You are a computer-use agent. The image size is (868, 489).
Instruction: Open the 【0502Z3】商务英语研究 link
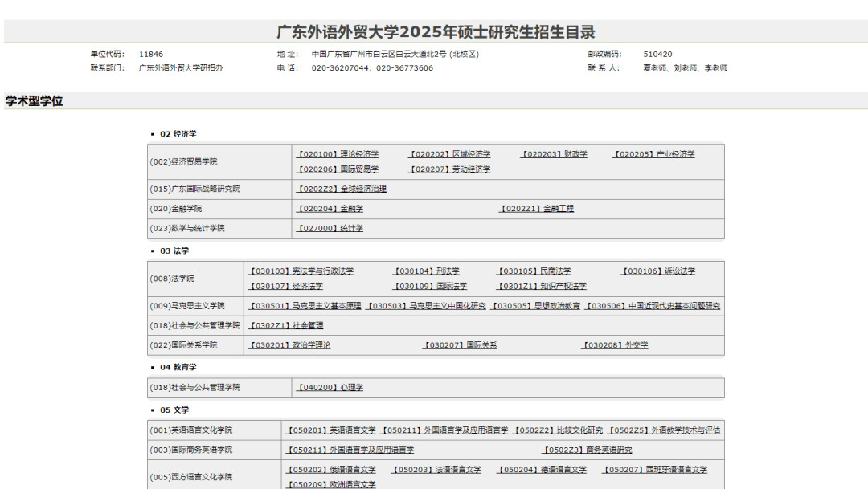pos(587,450)
